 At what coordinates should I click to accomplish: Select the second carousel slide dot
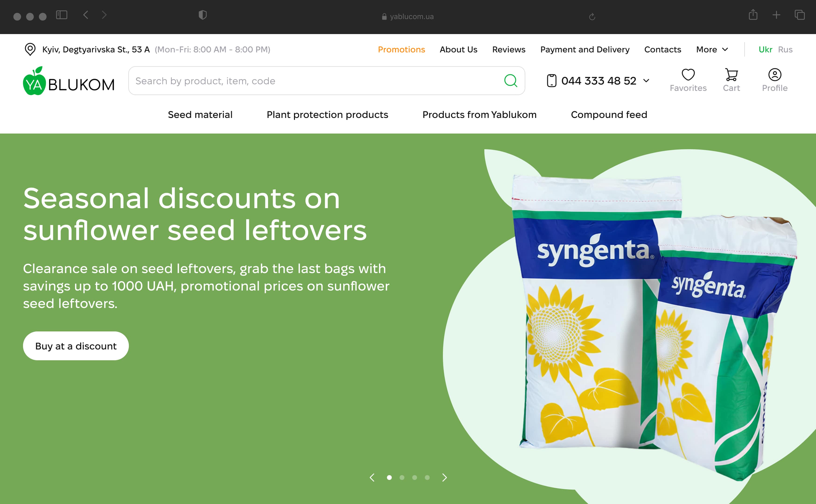click(x=402, y=478)
